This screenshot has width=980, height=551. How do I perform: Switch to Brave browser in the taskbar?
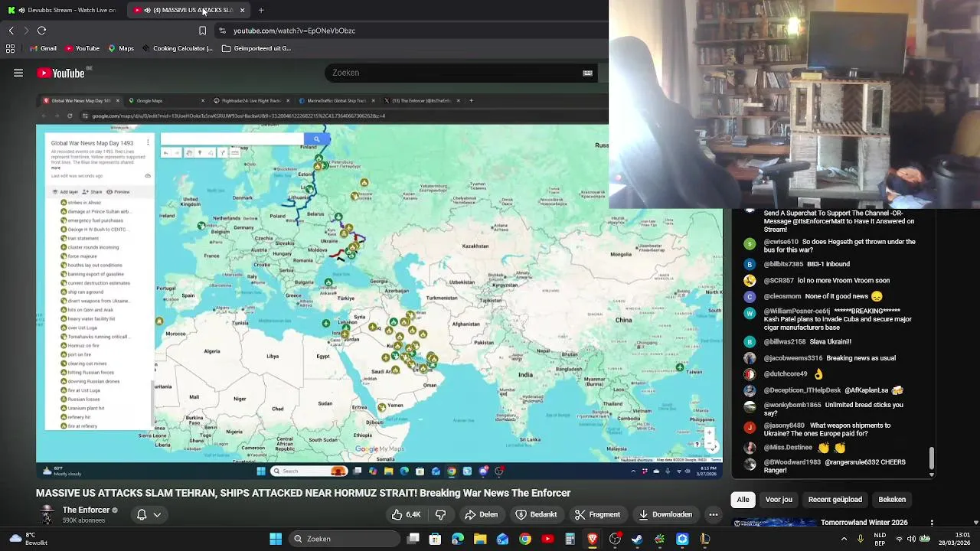click(x=593, y=539)
